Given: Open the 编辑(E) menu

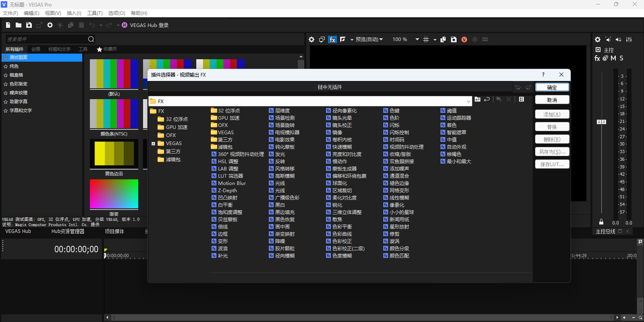Looking at the screenshot, I should (31, 13).
